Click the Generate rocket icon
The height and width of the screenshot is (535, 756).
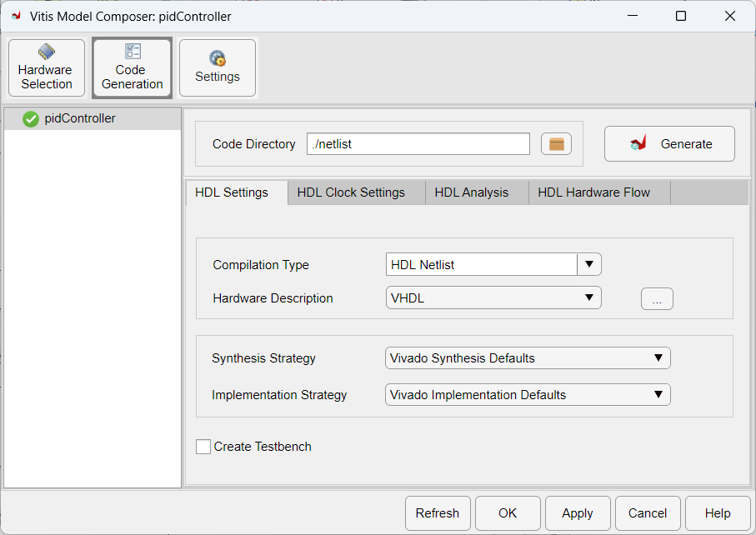click(639, 143)
